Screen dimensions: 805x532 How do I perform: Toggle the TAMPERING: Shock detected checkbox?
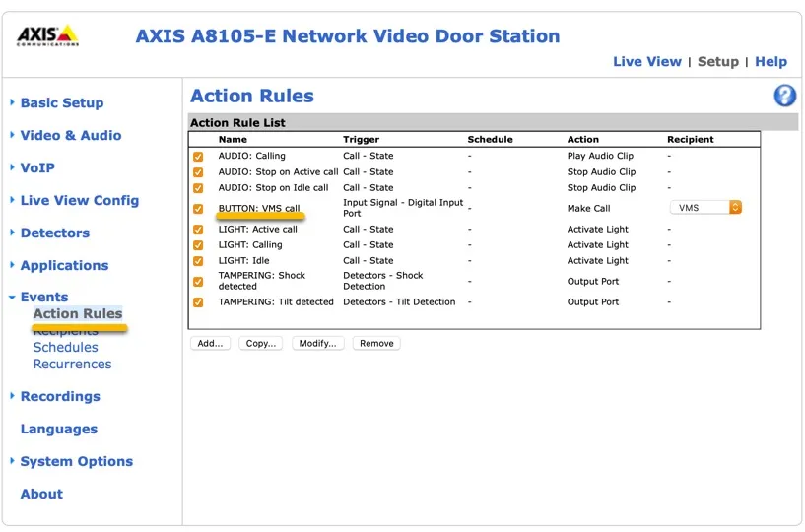[198, 282]
